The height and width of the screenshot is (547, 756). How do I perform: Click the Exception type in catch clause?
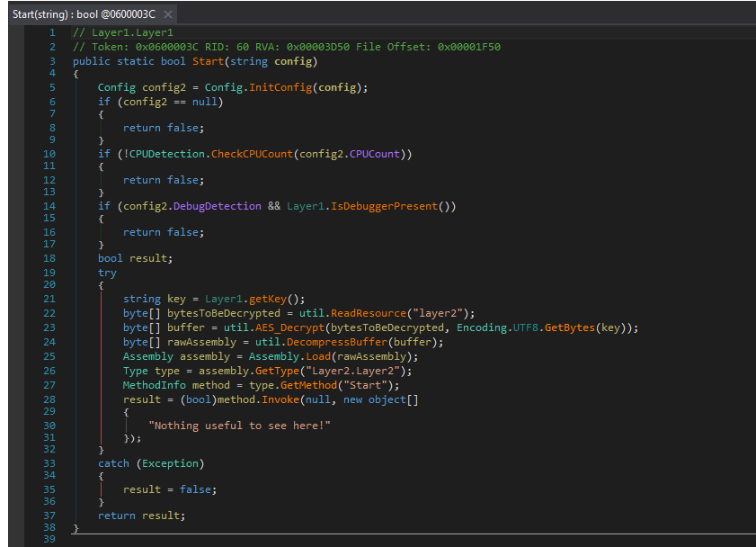(171, 463)
